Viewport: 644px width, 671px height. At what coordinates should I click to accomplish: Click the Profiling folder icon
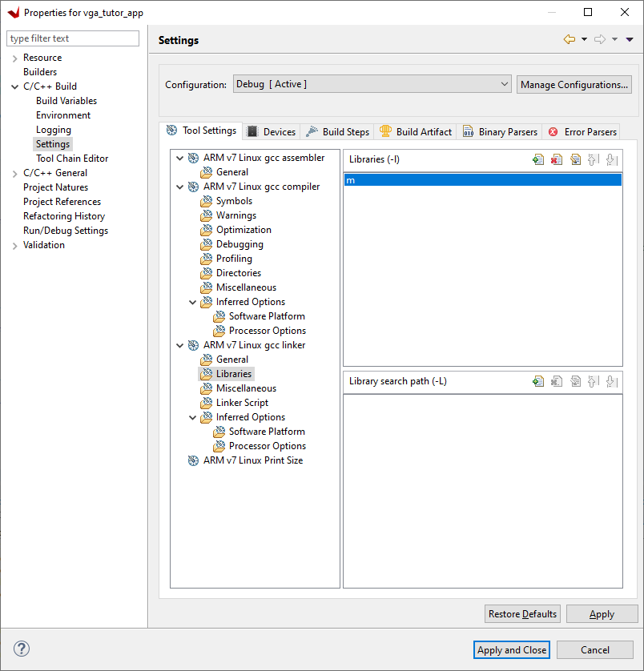(x=207, y=259)
